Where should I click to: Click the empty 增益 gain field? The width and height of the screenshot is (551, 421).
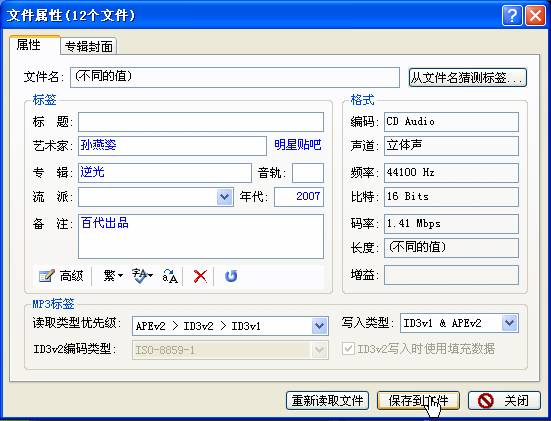(451, 275)
